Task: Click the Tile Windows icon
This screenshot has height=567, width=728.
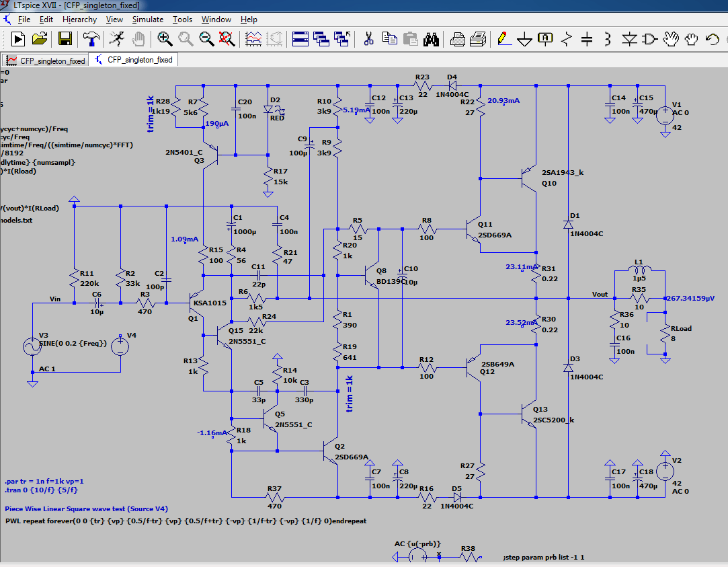Action: click(x=300, y=39)
